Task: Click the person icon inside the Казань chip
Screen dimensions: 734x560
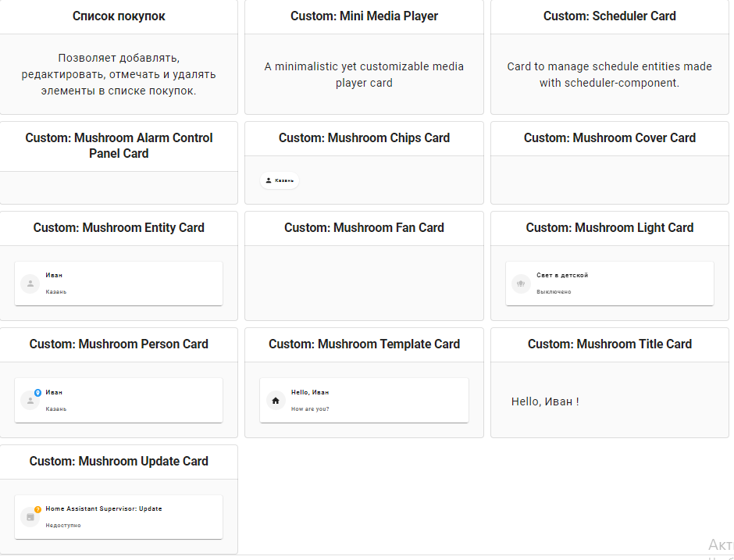Action: pyautogui.click(x=268, y=180)
